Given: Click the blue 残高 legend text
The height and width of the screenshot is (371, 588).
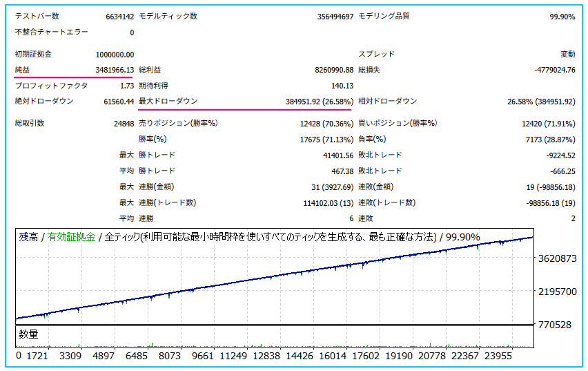Looking at the screenshot, I should [x=28, y=237].
